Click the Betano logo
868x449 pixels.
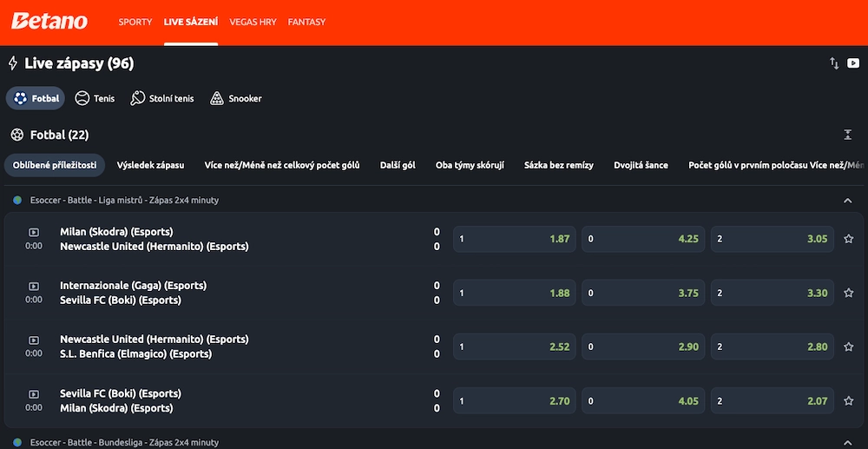[49, 21]
